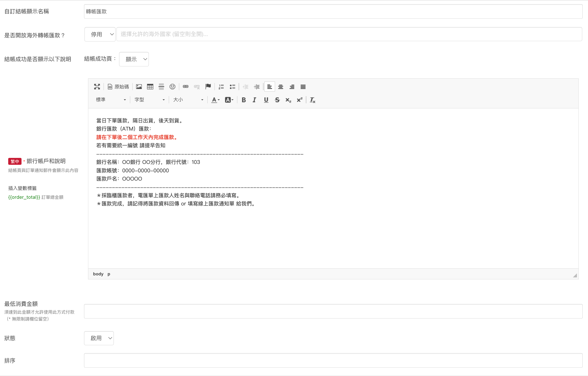Click the {{order_total}} variable tag
The image size is (588, 376).
coord(24,197)
